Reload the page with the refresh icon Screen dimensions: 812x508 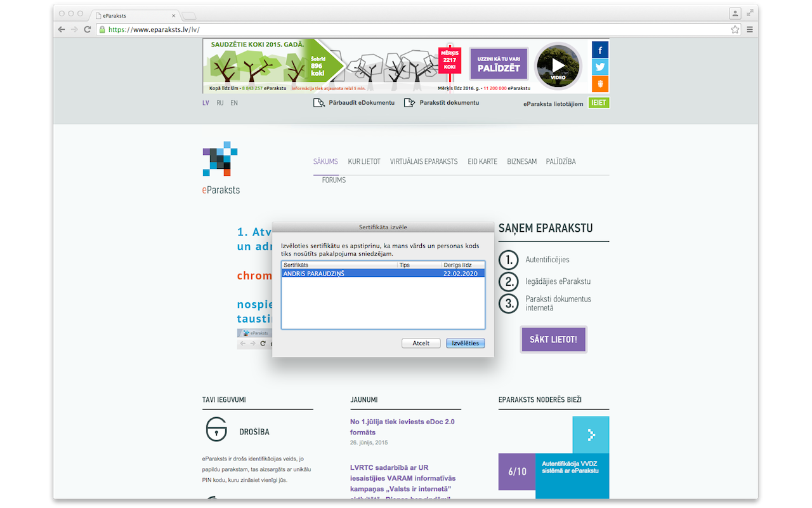click(87, 29)
